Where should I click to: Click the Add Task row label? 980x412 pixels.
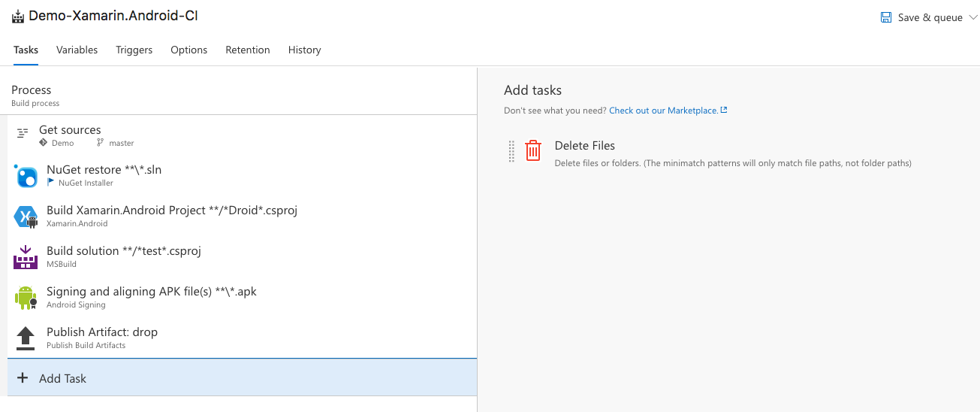pyautogui.click(x=62, y=378)
